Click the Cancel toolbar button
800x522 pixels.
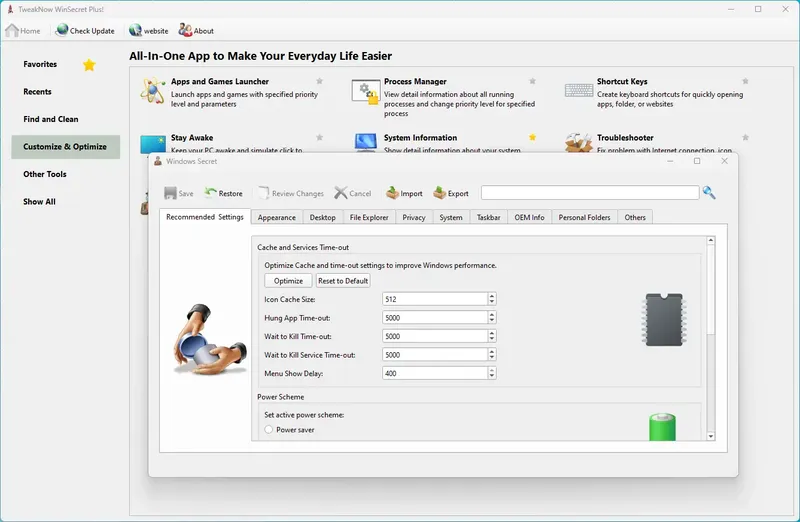[353, 193]
